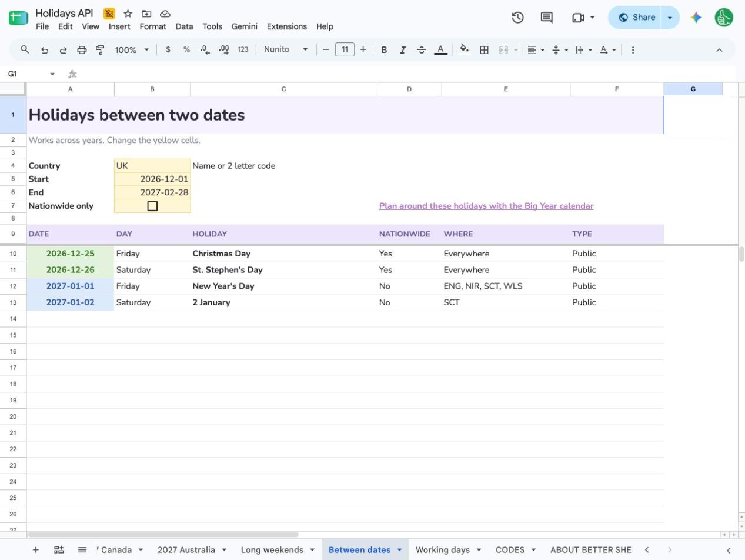Print the spreadsheet

pos(82,50)
